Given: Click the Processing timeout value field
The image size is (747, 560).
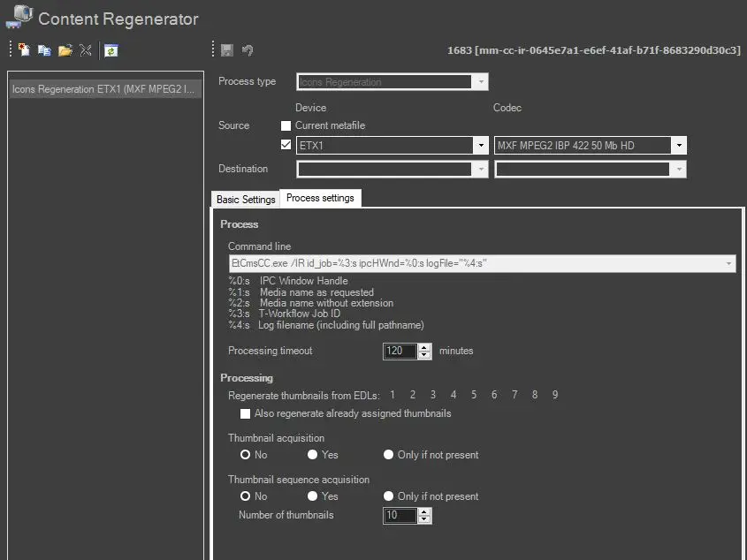Looking at the screenshot, I should [400, 351].
